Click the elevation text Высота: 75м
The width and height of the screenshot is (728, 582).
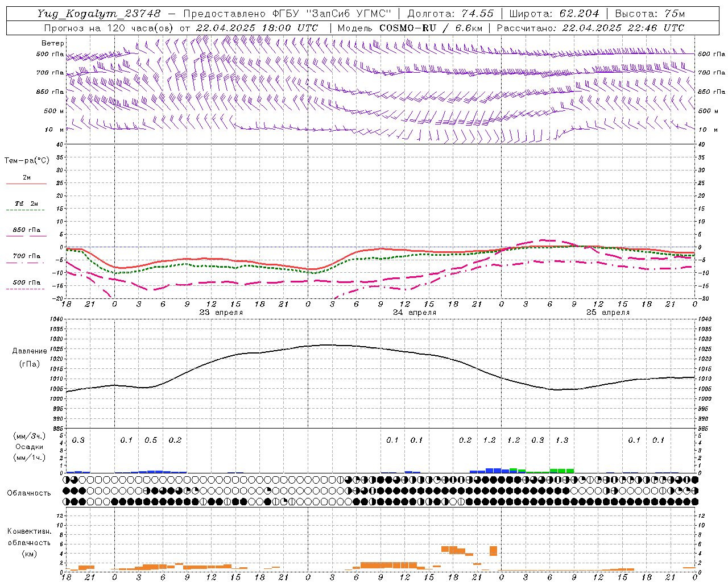pyautogui.click(x=650, y=14)
